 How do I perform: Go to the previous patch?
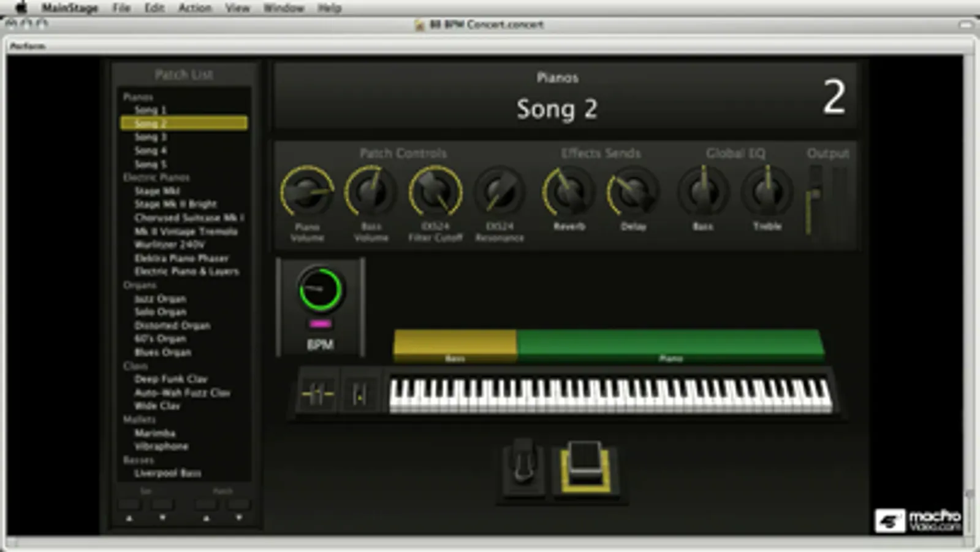coord(206,505)
